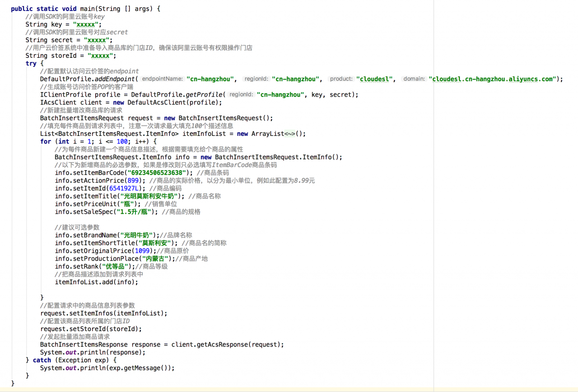Click the "domain:" parameter hint
The width and height of the screenshot is (578, 392).
414,79
